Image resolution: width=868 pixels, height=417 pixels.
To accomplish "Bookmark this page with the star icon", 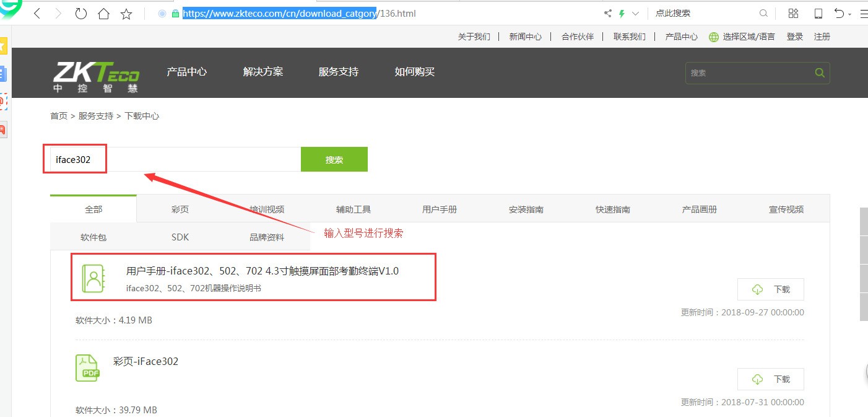I will pos(126,14).
